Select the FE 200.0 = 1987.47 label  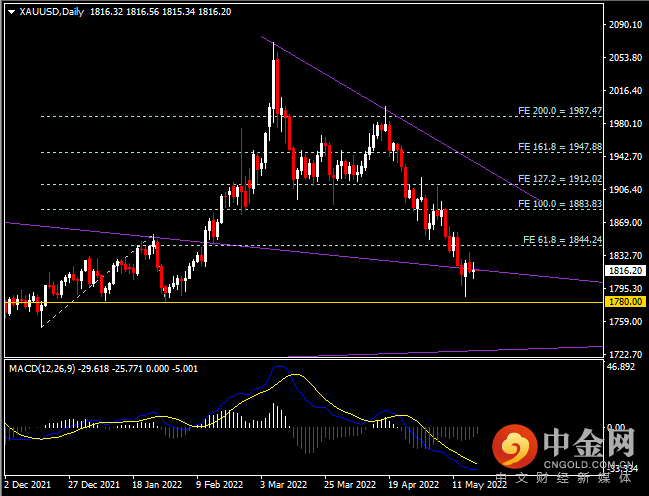[x=560, y=111]
